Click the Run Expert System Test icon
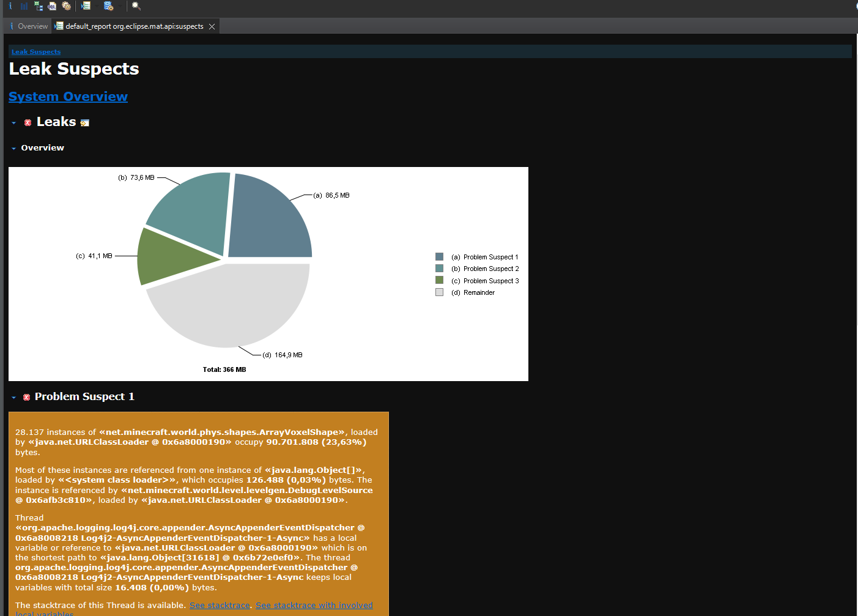Image resolution: width=858 pixels, height=616 pixels. [x=86, y=6]
